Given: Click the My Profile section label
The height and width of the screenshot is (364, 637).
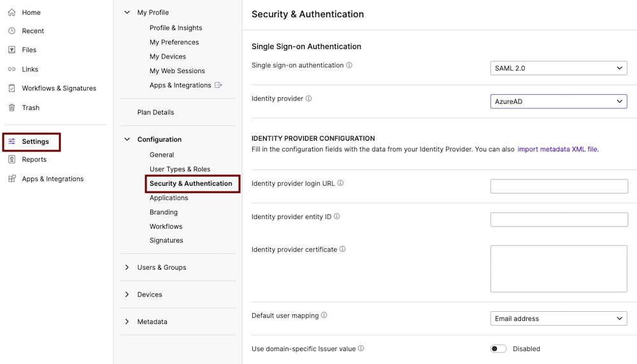Looking at the screenshot, I should pos(153,12).
